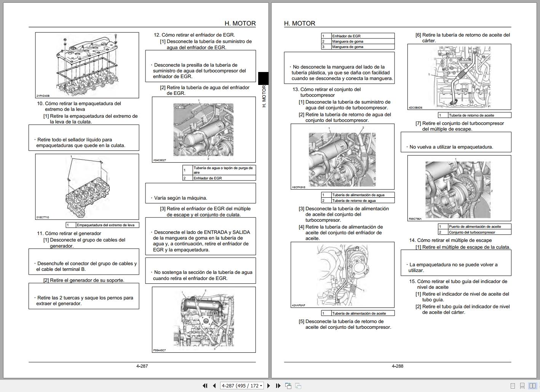Open the page number dropdown list
The width and height of the screenshot is (540, 392).
coord(261,386)
